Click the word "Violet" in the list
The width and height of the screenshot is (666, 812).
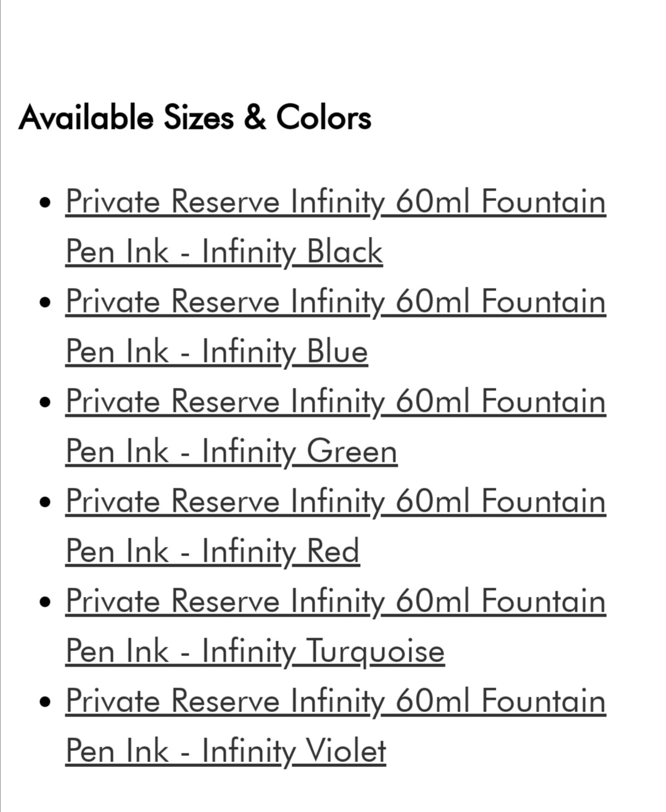click(x=346, y=752)
